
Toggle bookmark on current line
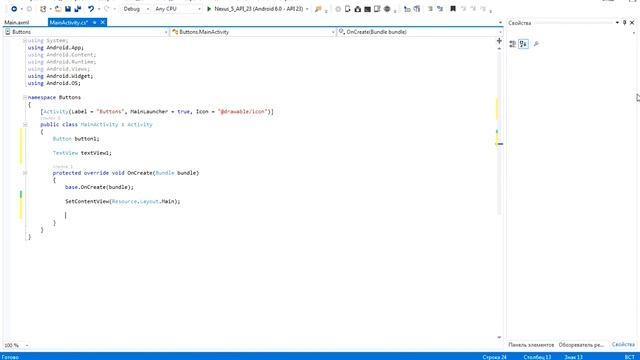453,9
